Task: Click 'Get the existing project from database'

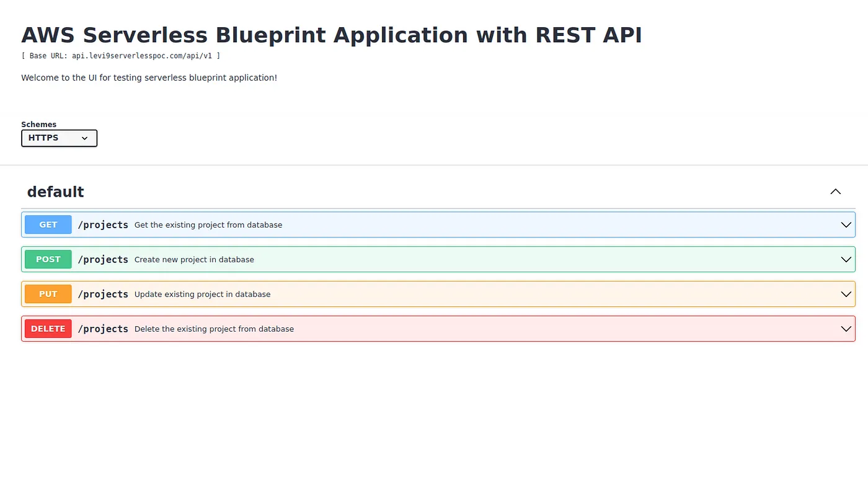Action: (208, 225)
